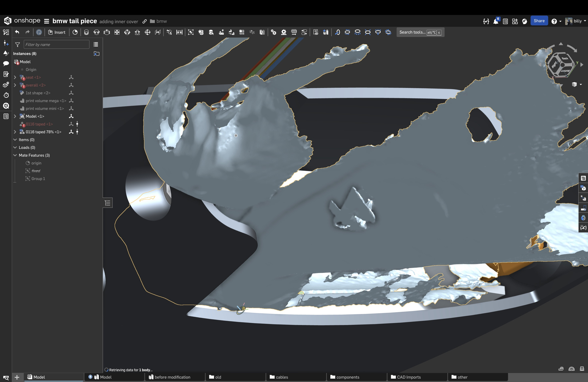This screenshot has width=588, height=382.
Task: Toggle the instance list view icon
Action: (96, 44)
